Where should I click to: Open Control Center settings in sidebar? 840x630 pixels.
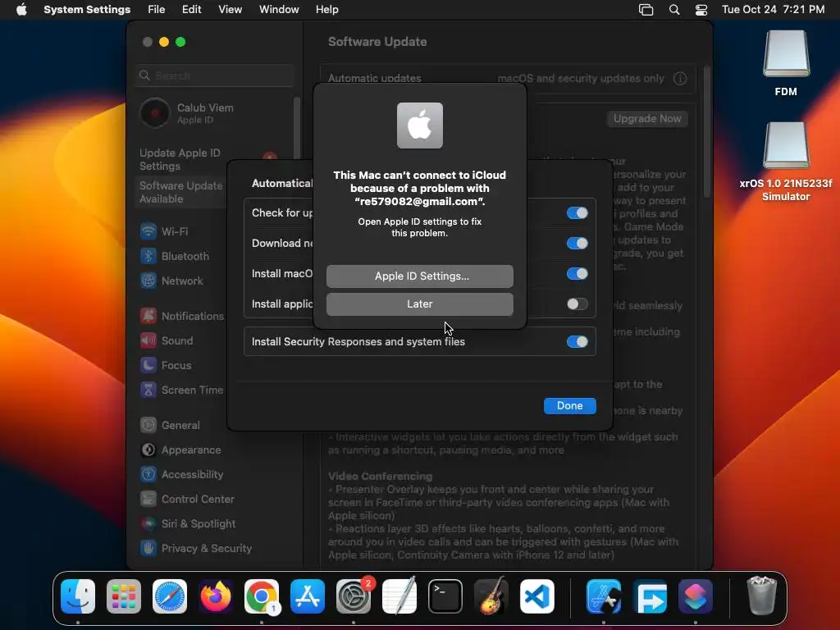coord(188,500)
